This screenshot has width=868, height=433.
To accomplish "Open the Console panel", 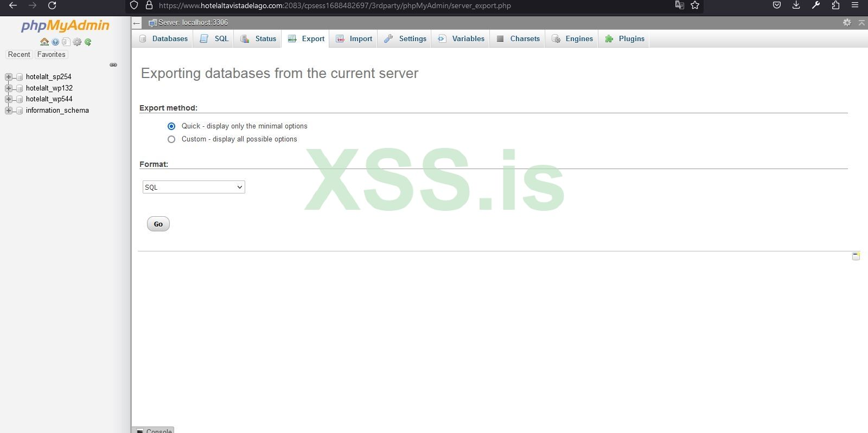I will point(154,430).
